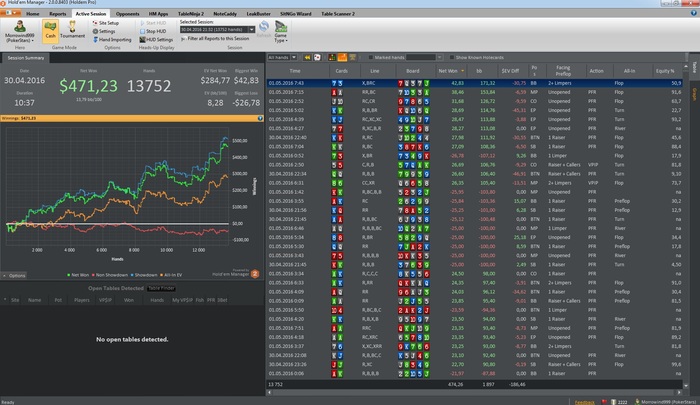This screenshot has height=405, width=700.
Task: Toggle the Marked hands checkbox
Action: (x=371, y=57)
